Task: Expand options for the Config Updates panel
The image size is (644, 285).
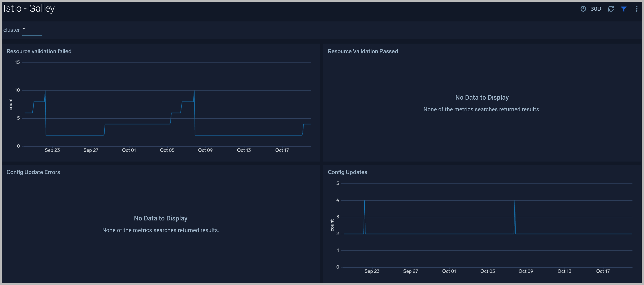Action: coord(347,172)
